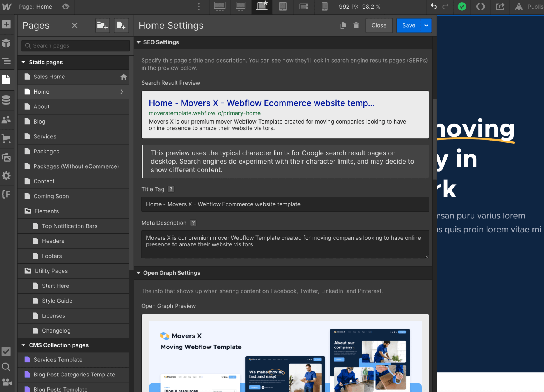Click inside the Search pages field
Screen dimensions: 544x392
pos(75,45)
